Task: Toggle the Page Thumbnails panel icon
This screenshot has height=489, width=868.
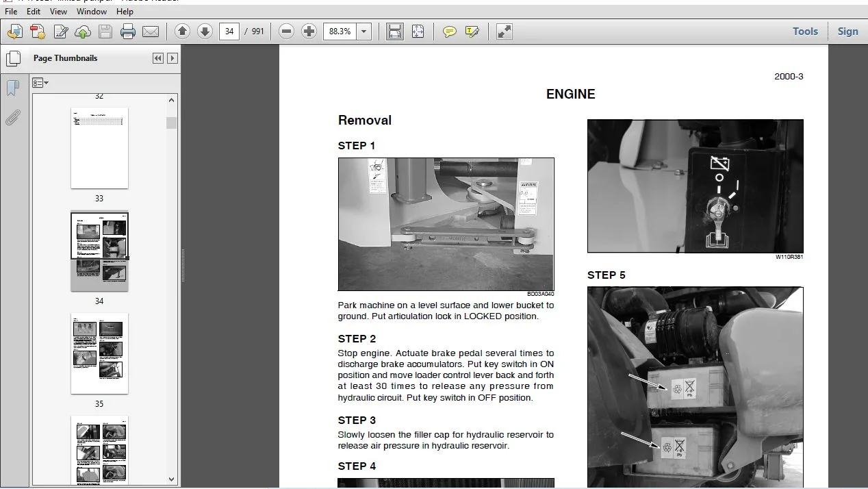Action: [x=13, y=58]
